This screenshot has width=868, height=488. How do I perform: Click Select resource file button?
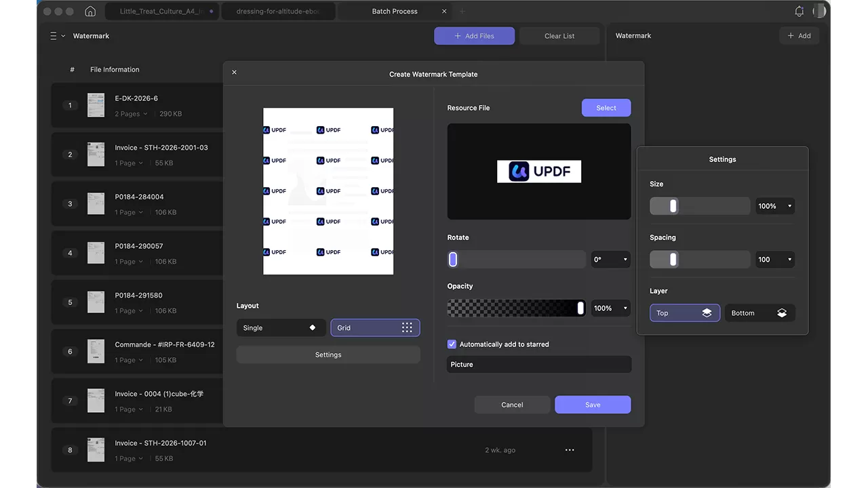tap(606, 108)
